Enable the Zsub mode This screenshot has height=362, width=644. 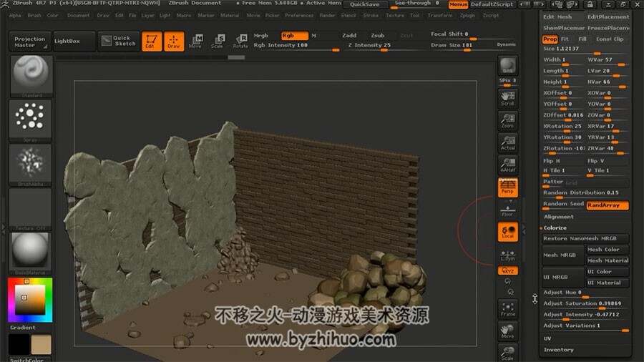pos(377,36)
